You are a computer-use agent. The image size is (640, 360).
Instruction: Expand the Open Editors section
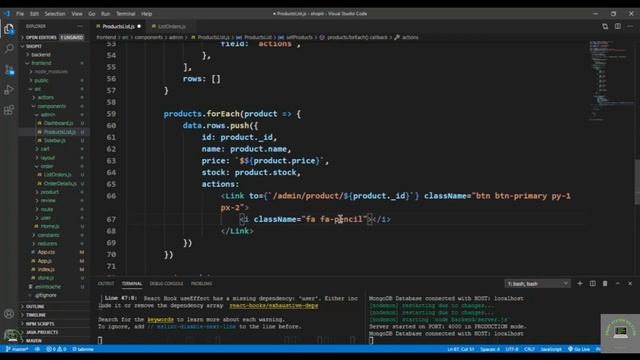coord(41,37)
